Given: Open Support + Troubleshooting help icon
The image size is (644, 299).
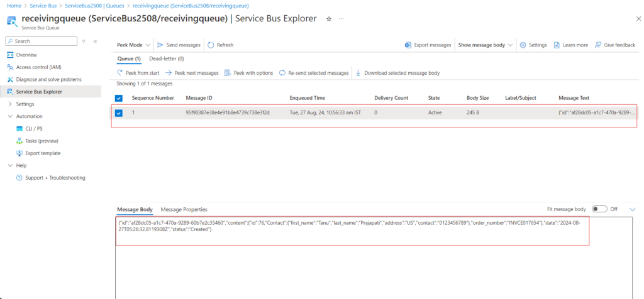Looking at the screenshot, I should coord(19,178).
